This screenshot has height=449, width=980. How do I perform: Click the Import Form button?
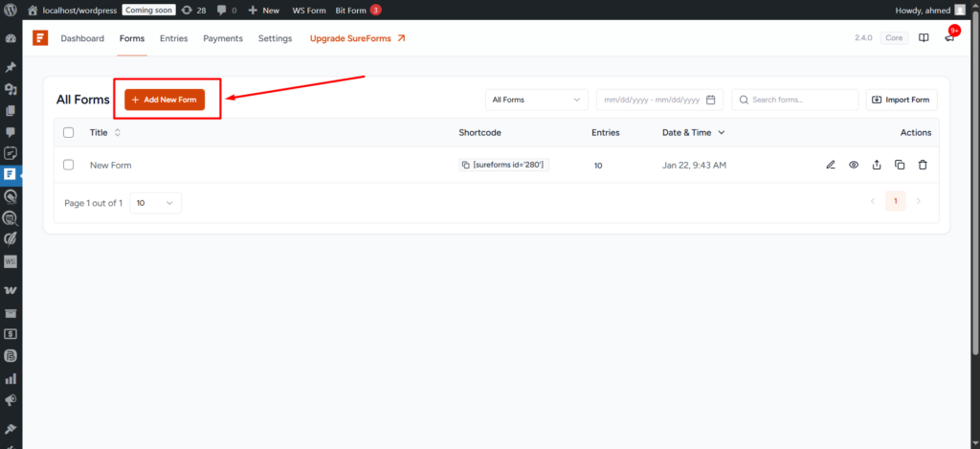coord(902,100)
